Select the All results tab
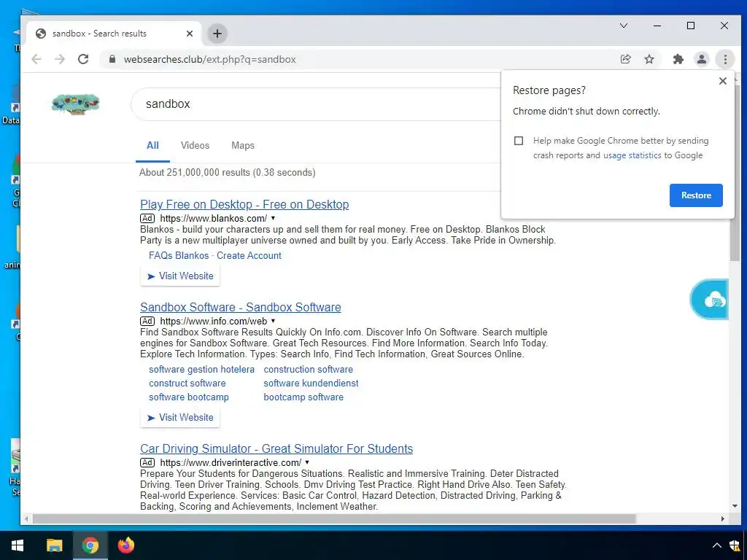This screenshot has height=560, width=747. click(x=152, y=146)
